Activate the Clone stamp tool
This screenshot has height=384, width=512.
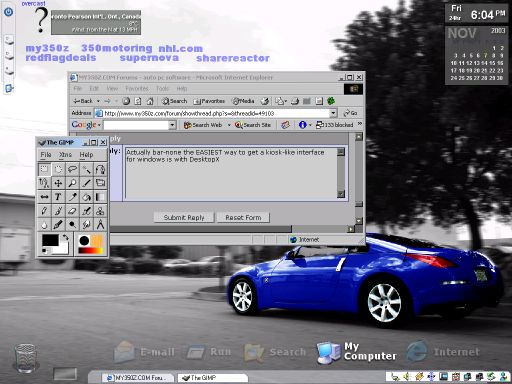pyautogui.click(x=100, y=211)
